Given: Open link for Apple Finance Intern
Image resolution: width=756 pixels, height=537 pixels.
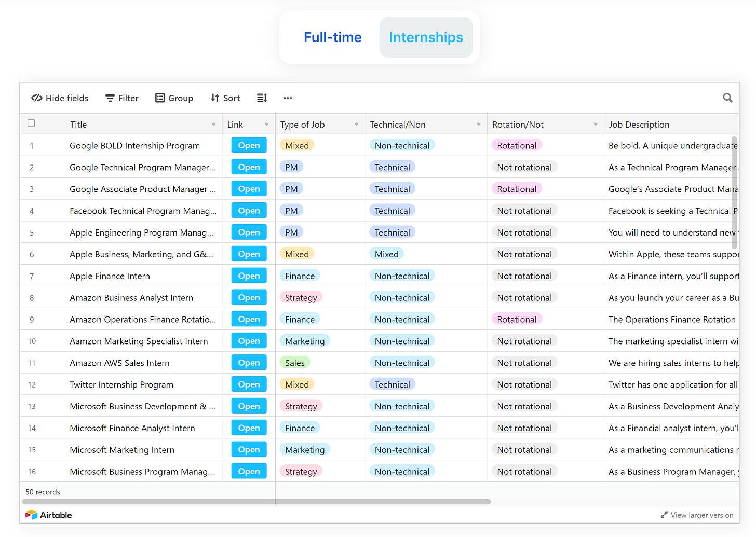Looking at the screenshot, I should [x=249, y=276].
